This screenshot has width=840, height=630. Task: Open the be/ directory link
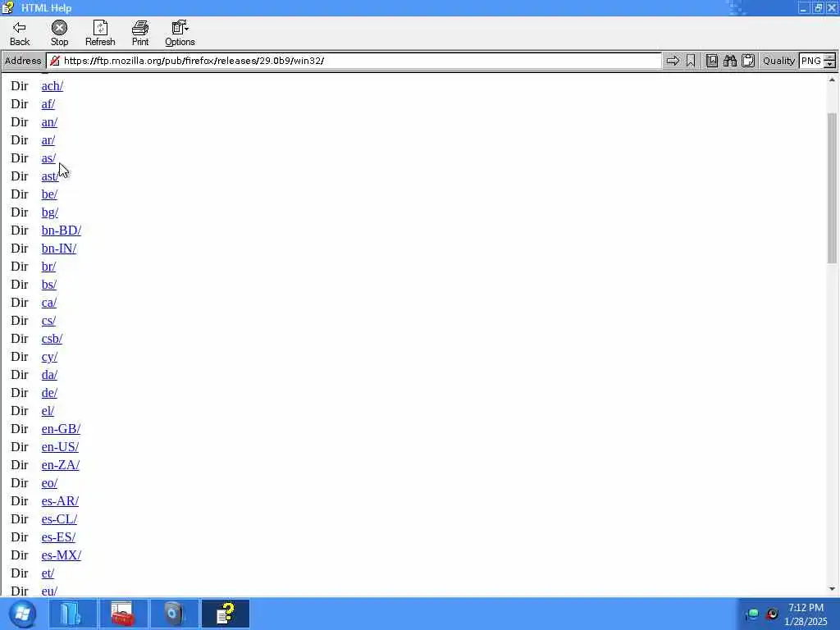49,194
